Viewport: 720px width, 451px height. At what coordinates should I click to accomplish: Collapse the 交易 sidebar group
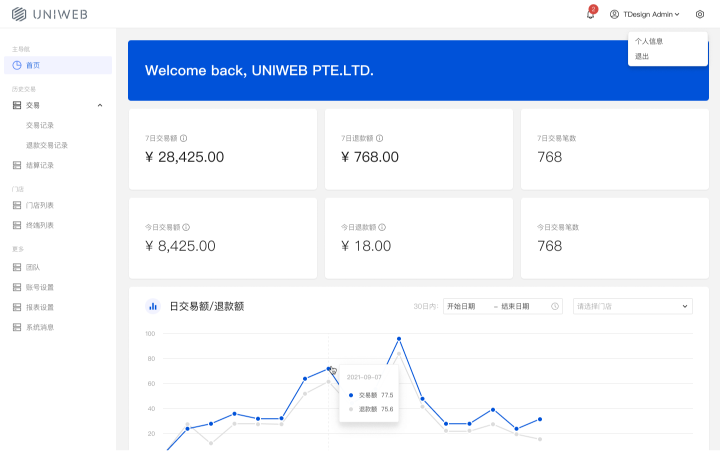pyautogui.click(x=100, y=105)
